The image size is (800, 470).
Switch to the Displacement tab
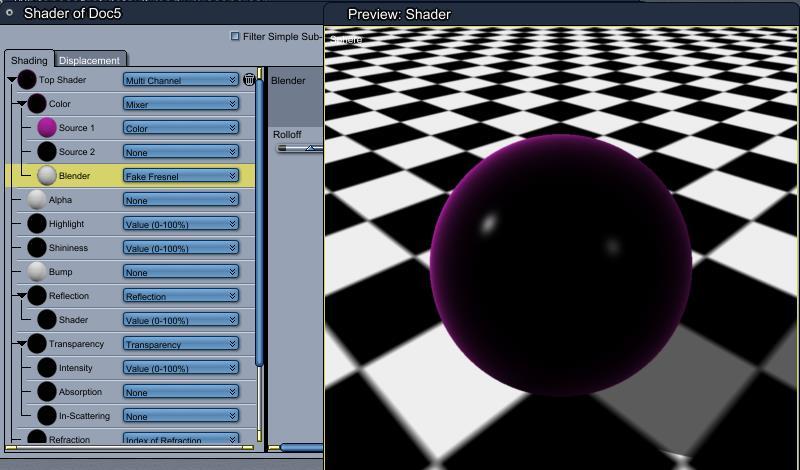tap(89, 60)
